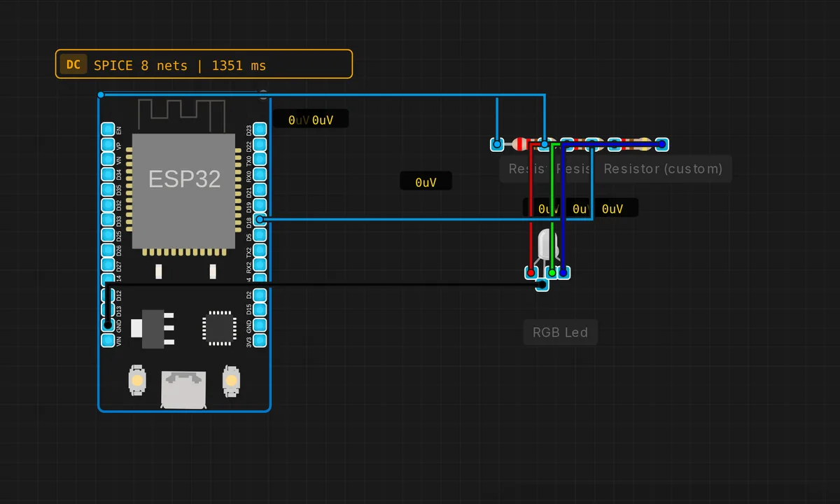Select the ESP32 D2 pin

(x=260, y=295)
